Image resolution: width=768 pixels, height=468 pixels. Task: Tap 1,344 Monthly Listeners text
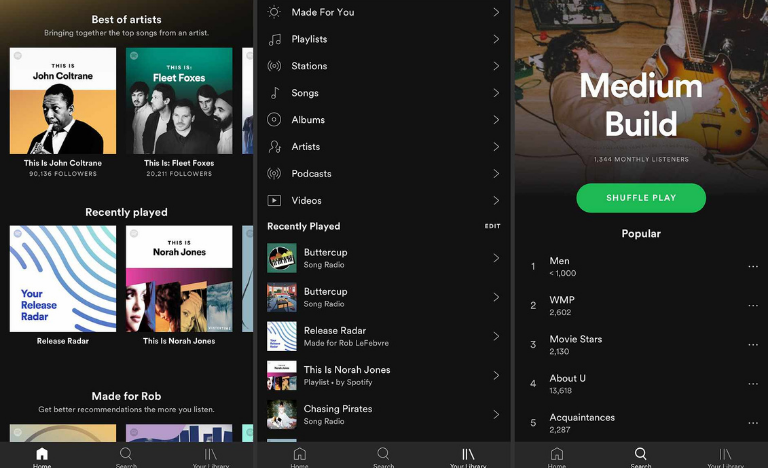click(x=641, y=159)
